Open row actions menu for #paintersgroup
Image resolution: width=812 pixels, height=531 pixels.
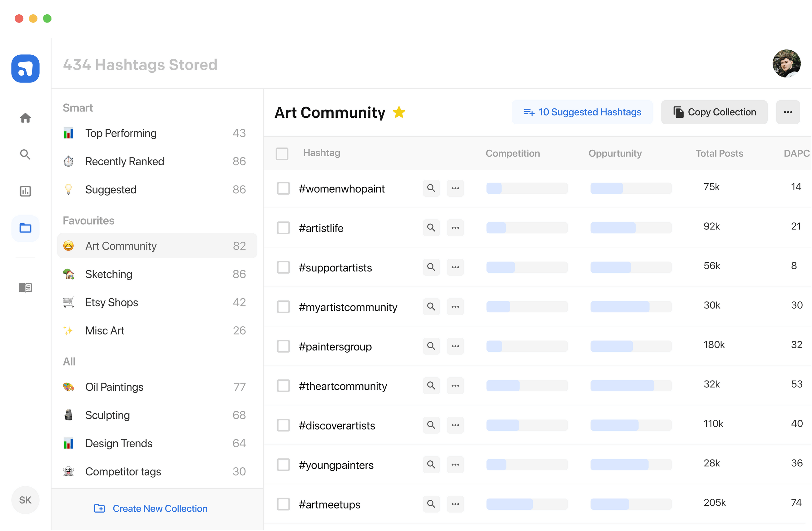455,346
